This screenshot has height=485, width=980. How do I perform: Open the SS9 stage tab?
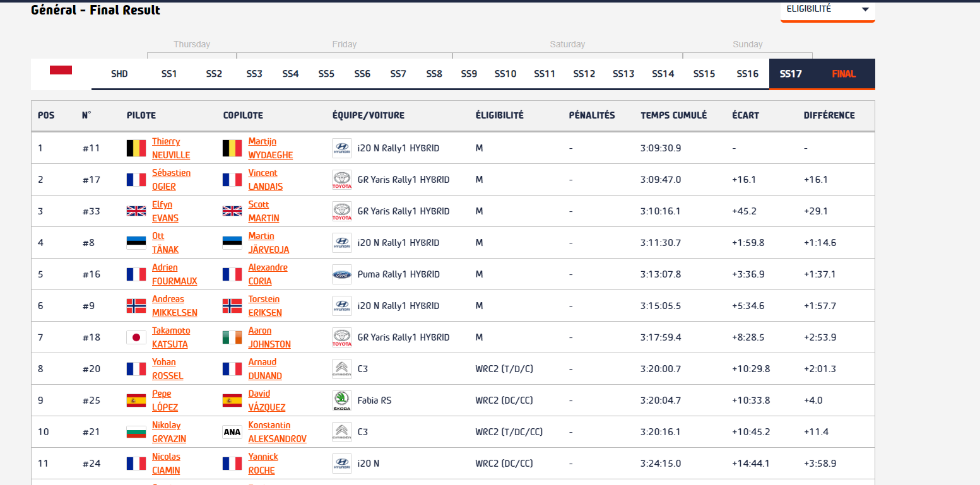(x=469, y=74)
